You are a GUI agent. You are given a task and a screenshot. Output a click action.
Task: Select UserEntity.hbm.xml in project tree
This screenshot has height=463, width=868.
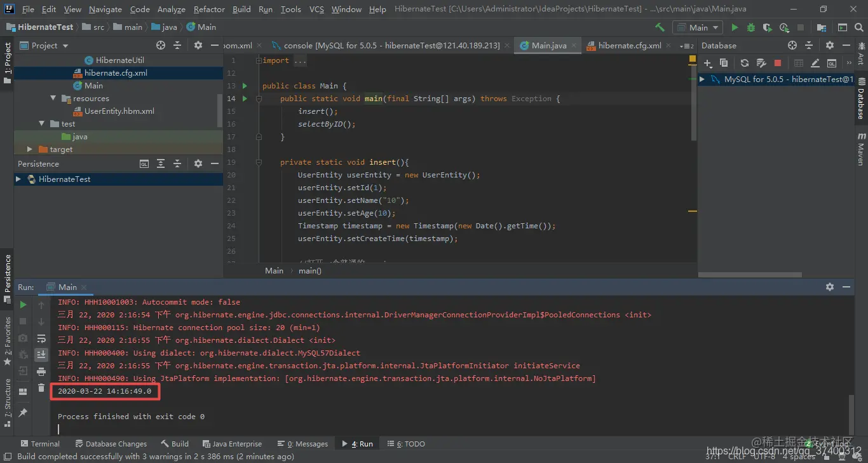pos(119,111)
